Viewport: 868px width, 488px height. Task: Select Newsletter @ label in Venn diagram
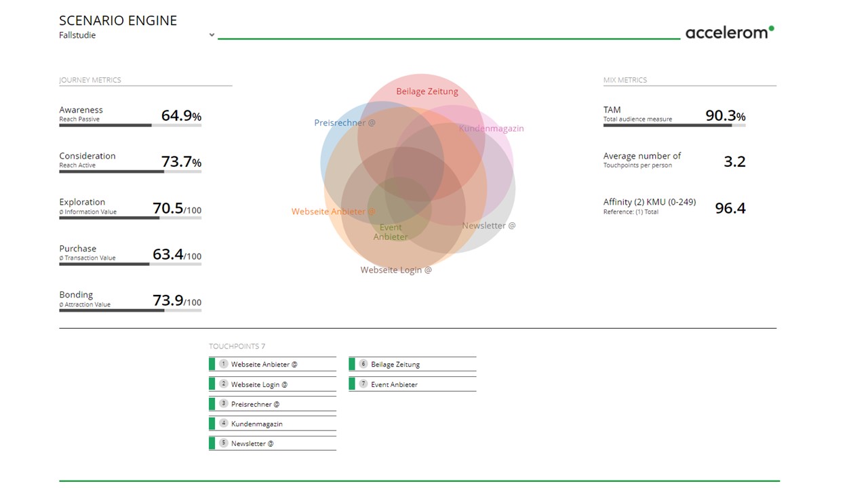coord(488,226)
